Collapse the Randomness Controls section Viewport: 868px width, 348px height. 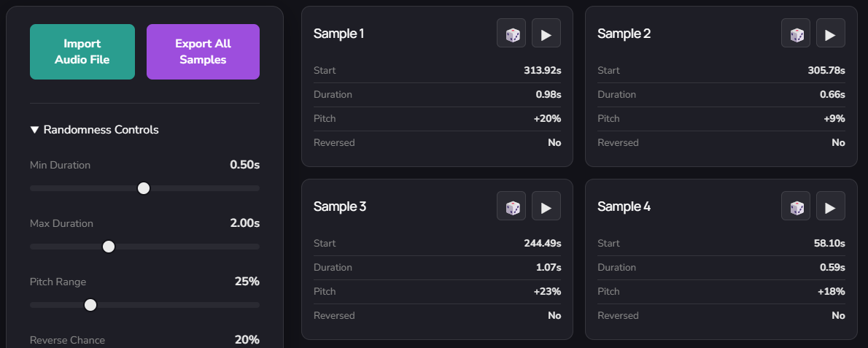click(x=94, y=130)
